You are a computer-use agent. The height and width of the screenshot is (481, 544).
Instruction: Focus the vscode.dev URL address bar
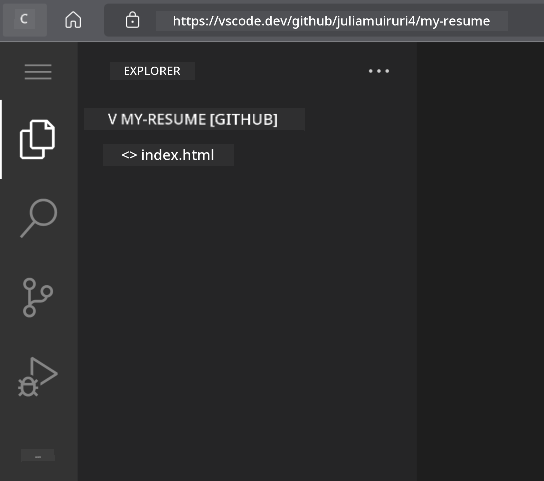pos(332,21)
